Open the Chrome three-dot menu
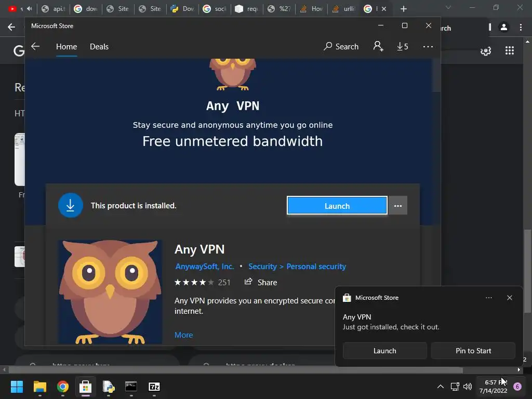The image size is (532, 399). pyautogui.click(x=521, y=27)
